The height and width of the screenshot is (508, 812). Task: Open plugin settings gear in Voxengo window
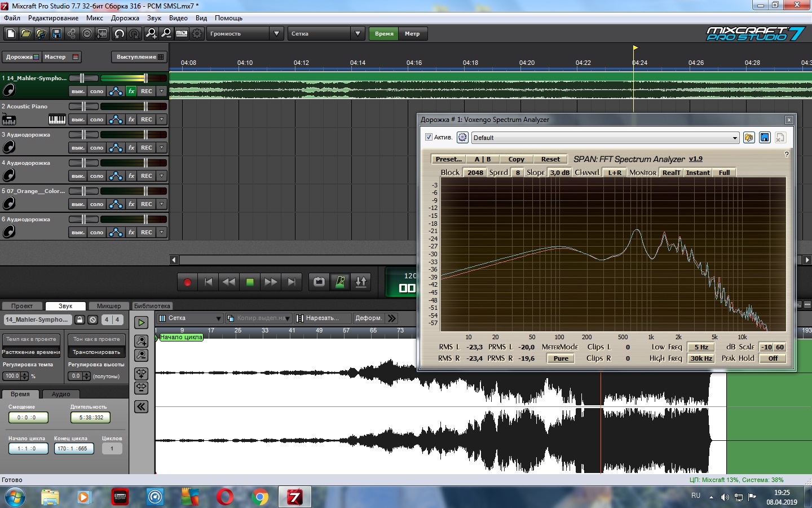[462, 138]
